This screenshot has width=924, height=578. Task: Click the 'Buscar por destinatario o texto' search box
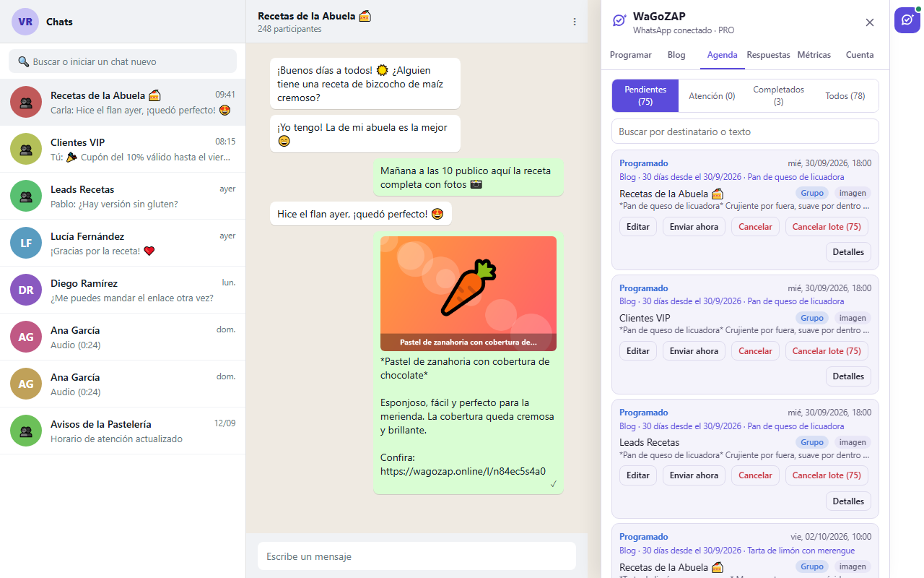(x=745, y=131)
